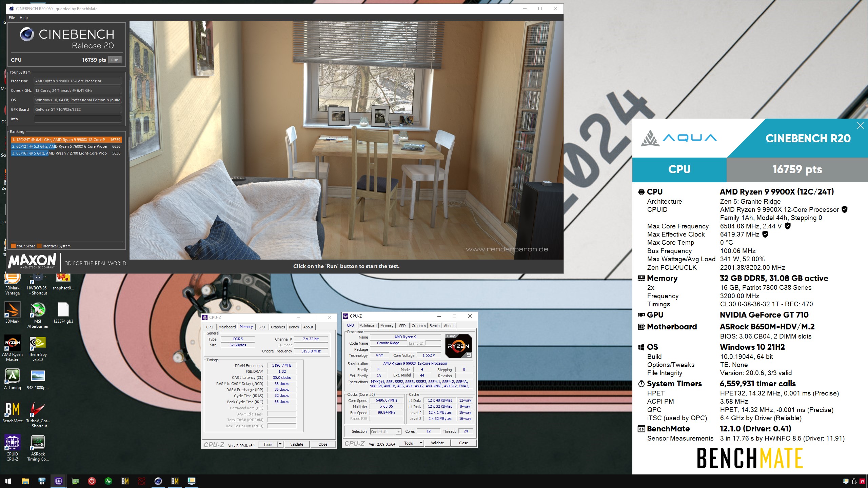Viewport: 868px width, 488px height.
Task: Open the HWBOTx26 shortcut on the desktop
Action: tap(38, 284)
